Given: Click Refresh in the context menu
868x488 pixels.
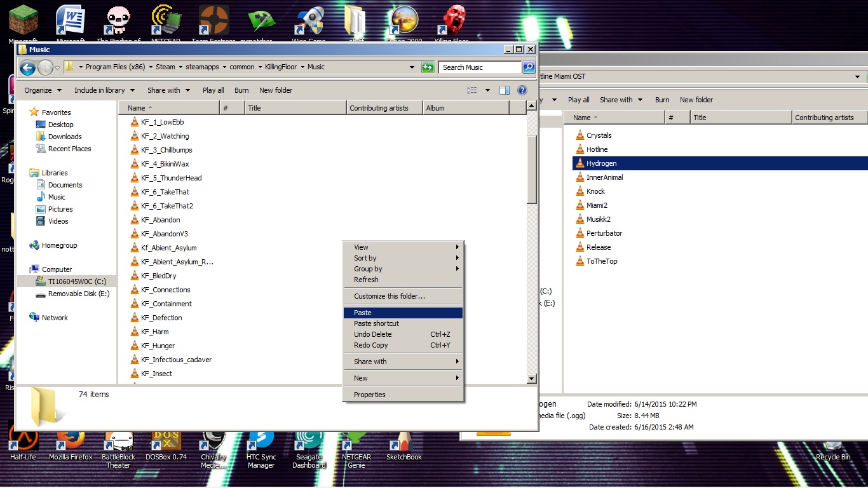Looking at the screenshot, I should 403,280.
